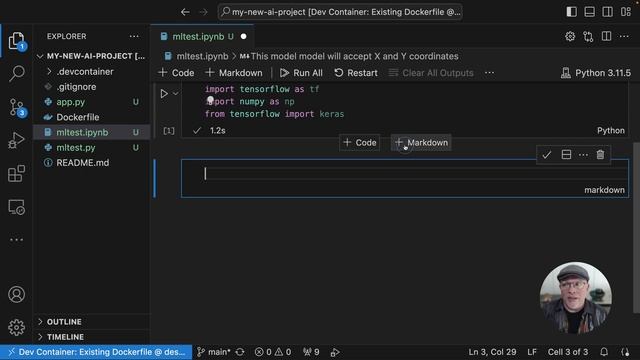Stop editing the markdown cell with checkmark

pyautogui.click(x=547, y=155)
